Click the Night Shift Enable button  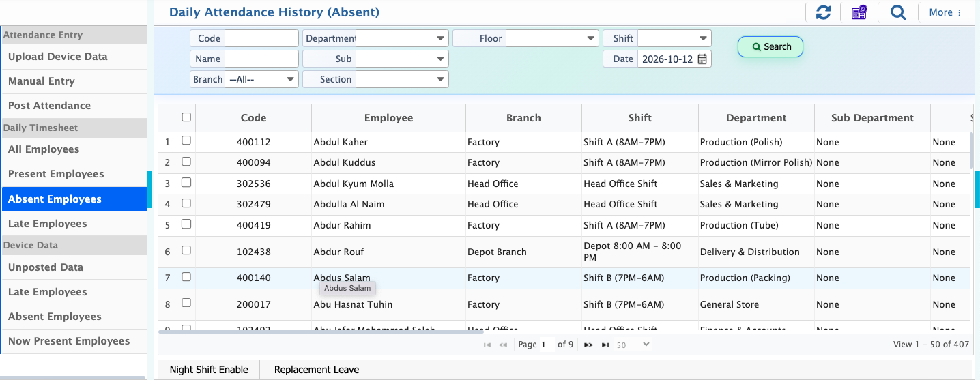[x=209, y=370]
